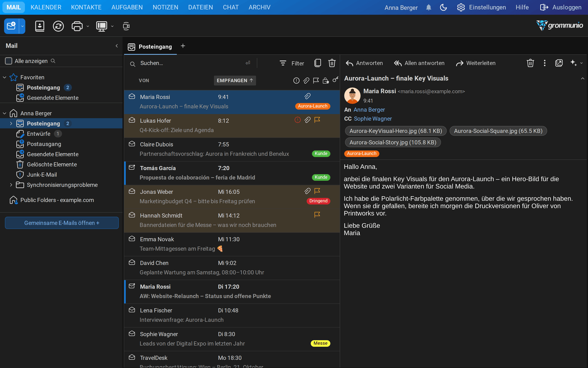Start a video meeting from the toolbar
This screenshot has height=368, width=588.
click(126, 26)
